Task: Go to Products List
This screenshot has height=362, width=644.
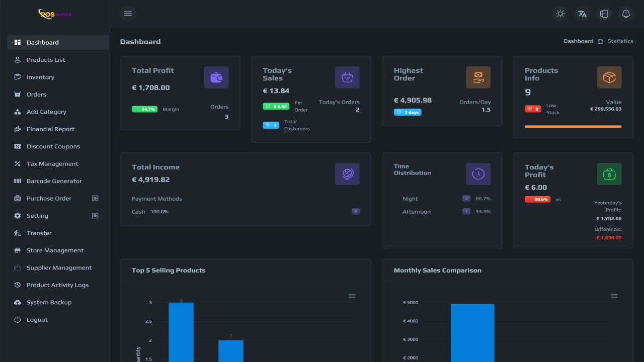Action: tap(58, 60)
